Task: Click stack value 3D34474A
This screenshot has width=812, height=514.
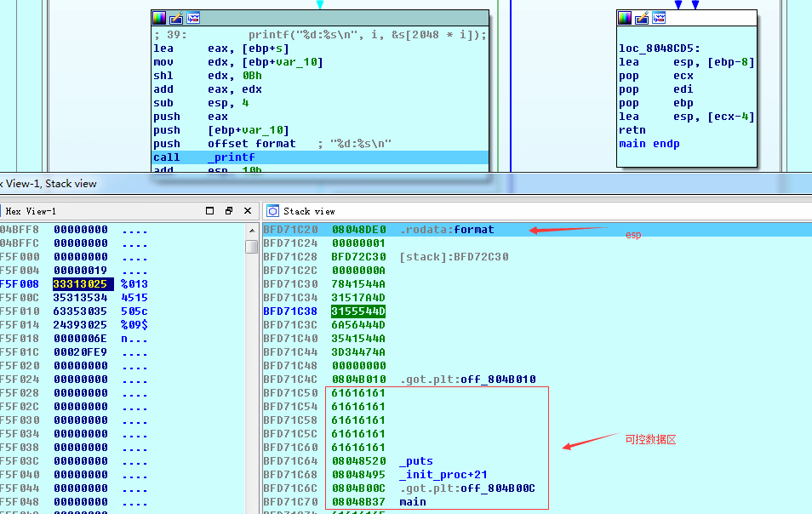Action: [x=358, y=352]
